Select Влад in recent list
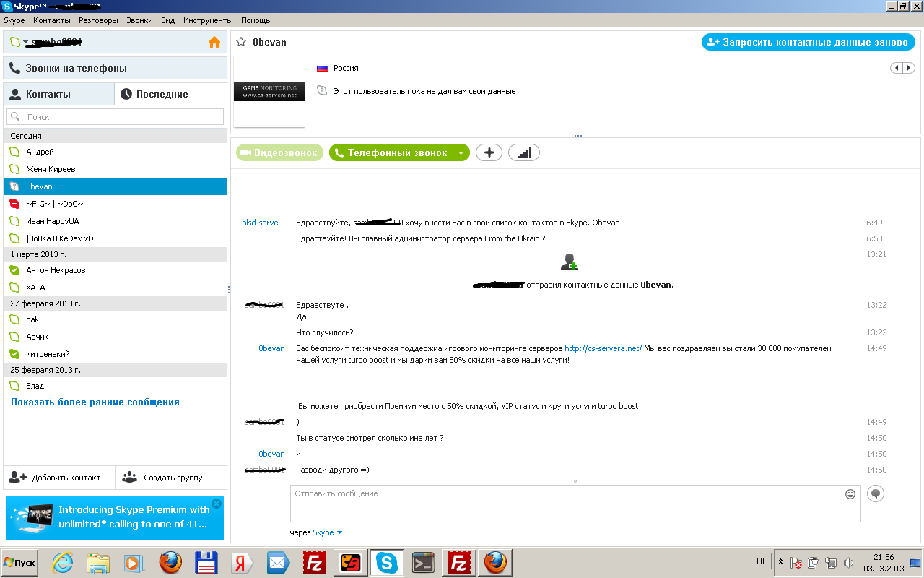Screen dimensions: 924x578 [115, 386]
